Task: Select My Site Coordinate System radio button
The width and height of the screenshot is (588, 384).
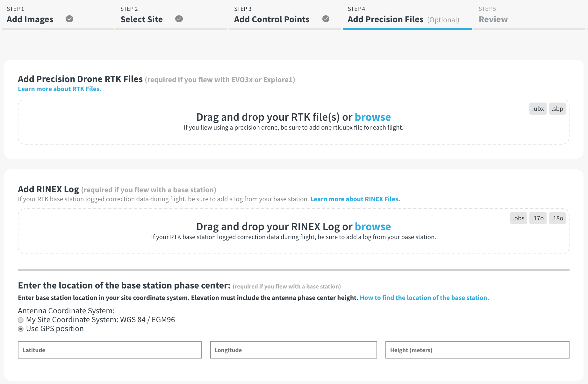Action: pyautogui.click(x=21, y=320)
